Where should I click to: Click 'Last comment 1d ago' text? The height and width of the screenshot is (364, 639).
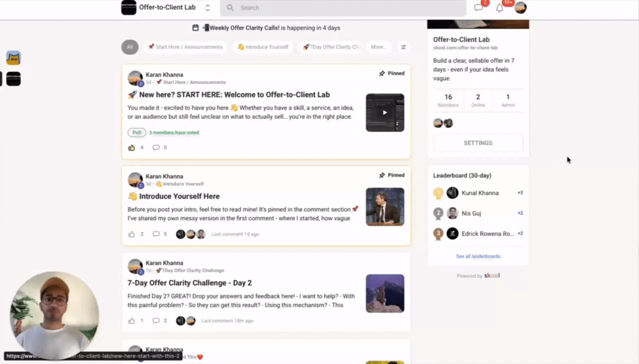click(235, 234)
